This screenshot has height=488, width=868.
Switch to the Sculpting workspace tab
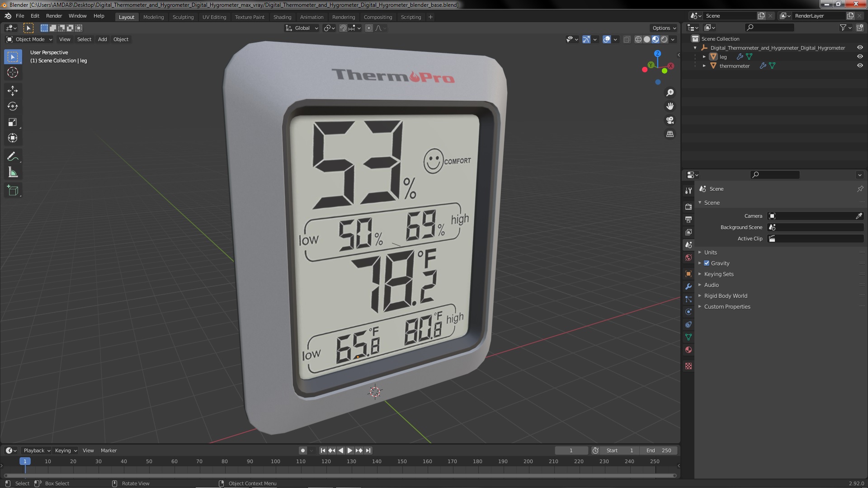click(x=183, y=17)
